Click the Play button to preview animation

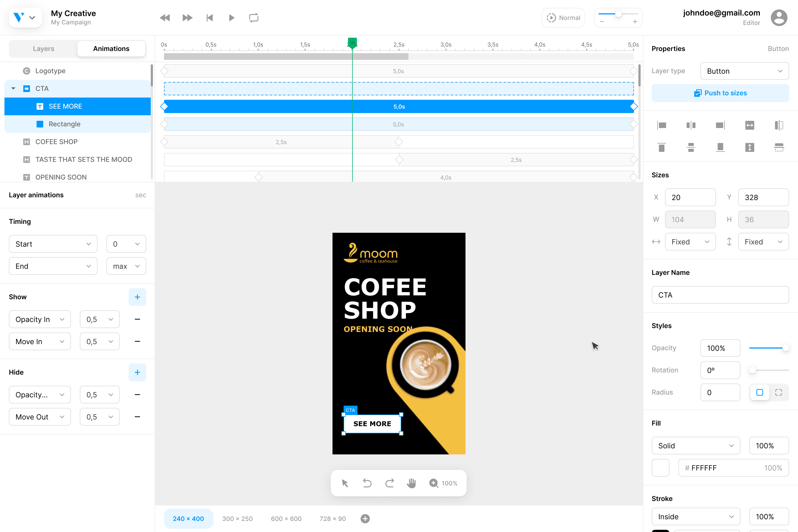point(232,18)
